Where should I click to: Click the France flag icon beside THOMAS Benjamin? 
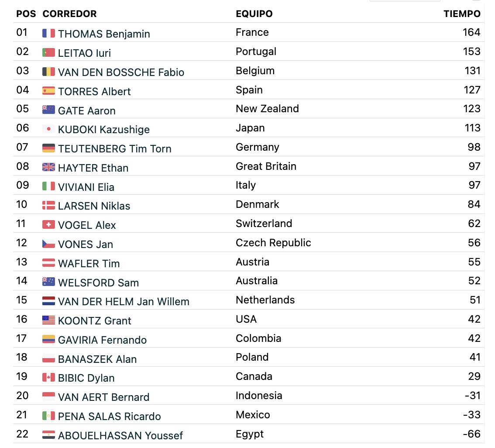48,33
